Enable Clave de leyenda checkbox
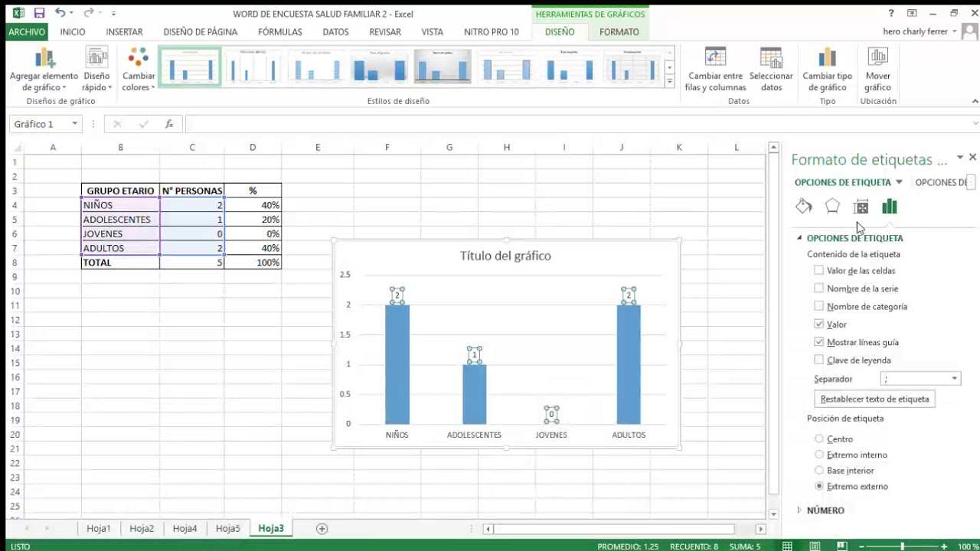 pos(819,360)
